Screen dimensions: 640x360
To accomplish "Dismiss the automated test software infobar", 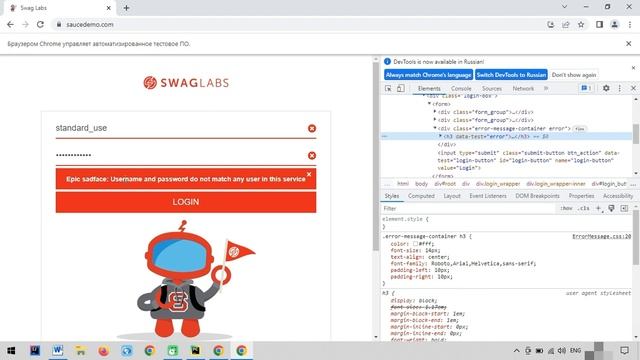I will point(629,43).
